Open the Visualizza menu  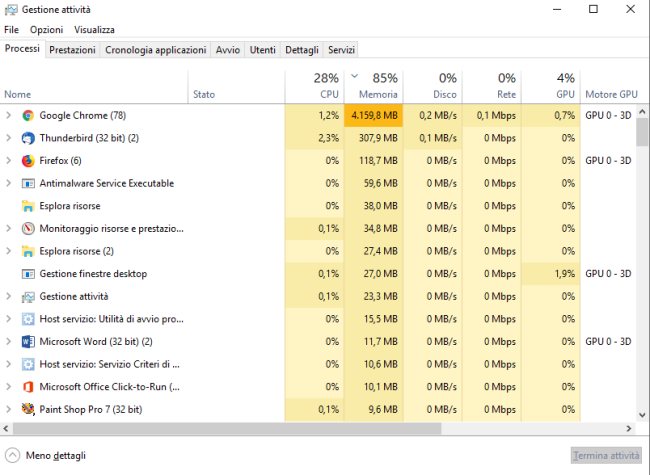point(94,30)
